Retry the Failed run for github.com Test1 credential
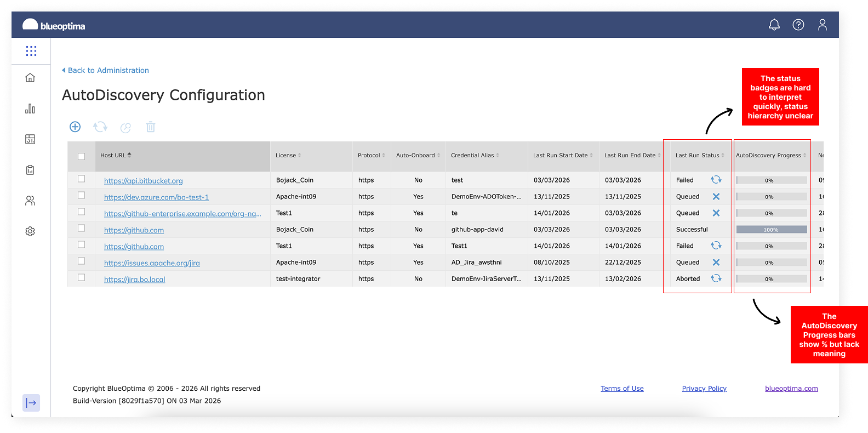This screenshot has width=868, height=433. [716, 246]
